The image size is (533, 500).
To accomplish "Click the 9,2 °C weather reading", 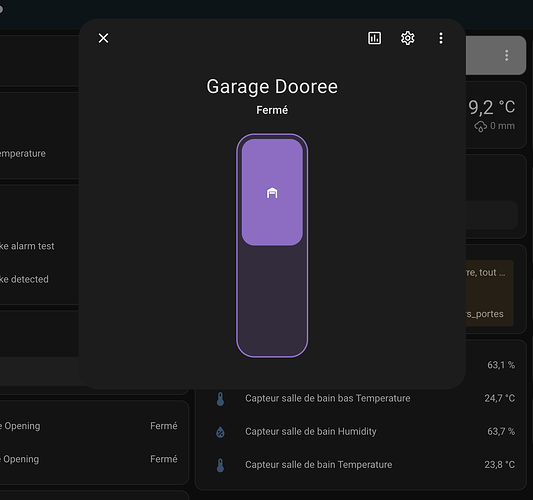I will click(x=492, y=107).
